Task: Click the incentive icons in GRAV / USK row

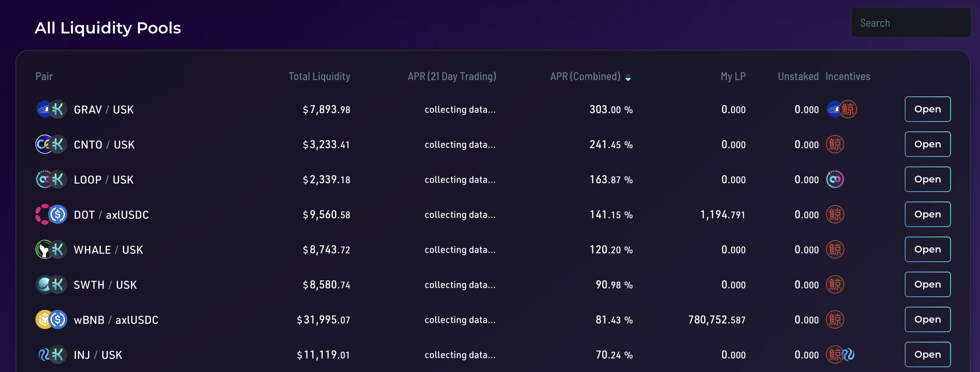Action: click(x=841, y=109)
